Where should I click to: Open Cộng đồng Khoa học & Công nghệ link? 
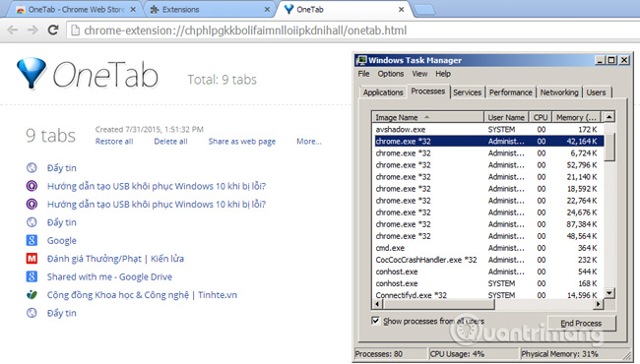coord(142,295)
